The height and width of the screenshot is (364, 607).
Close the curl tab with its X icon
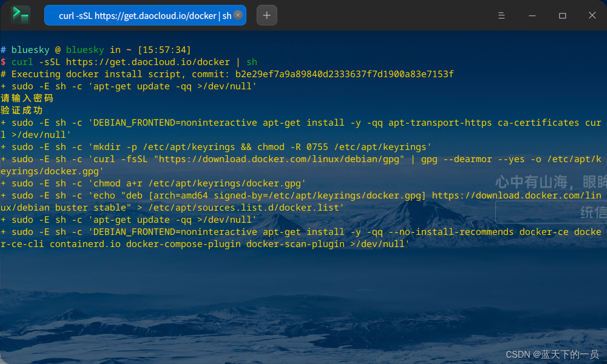237,15
